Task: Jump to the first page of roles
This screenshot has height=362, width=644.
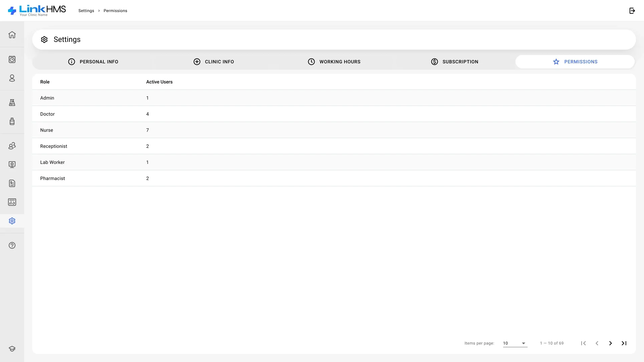Action: pyautogui.click(x=584, y=343)
